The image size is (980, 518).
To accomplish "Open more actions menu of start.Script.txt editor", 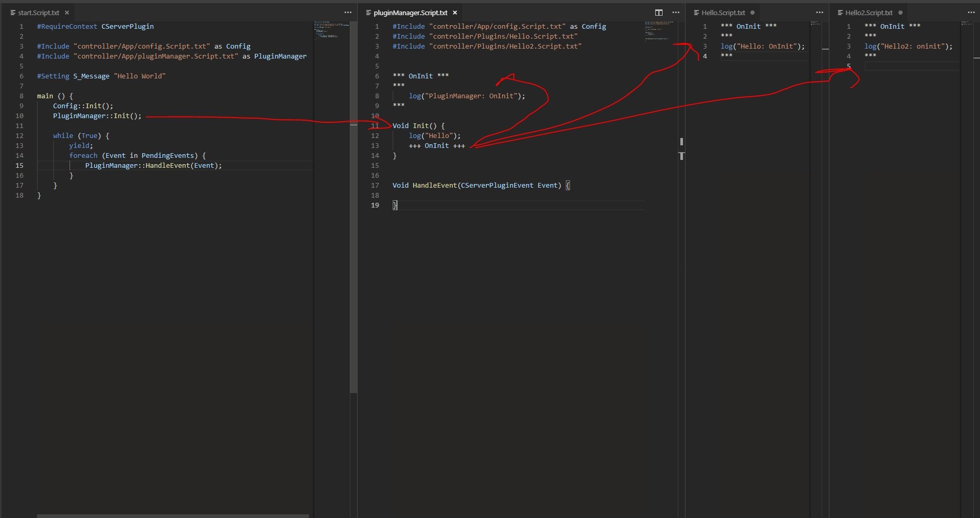I will tap(348, 13).
